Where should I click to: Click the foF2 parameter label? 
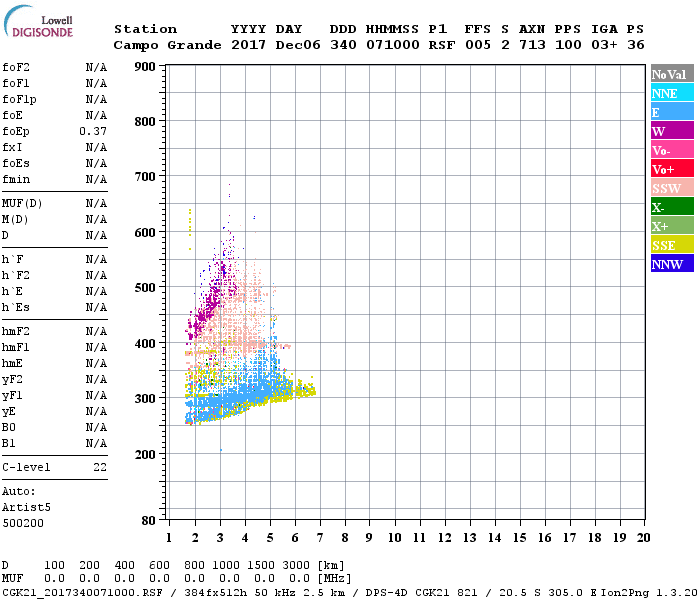[16, 67]
